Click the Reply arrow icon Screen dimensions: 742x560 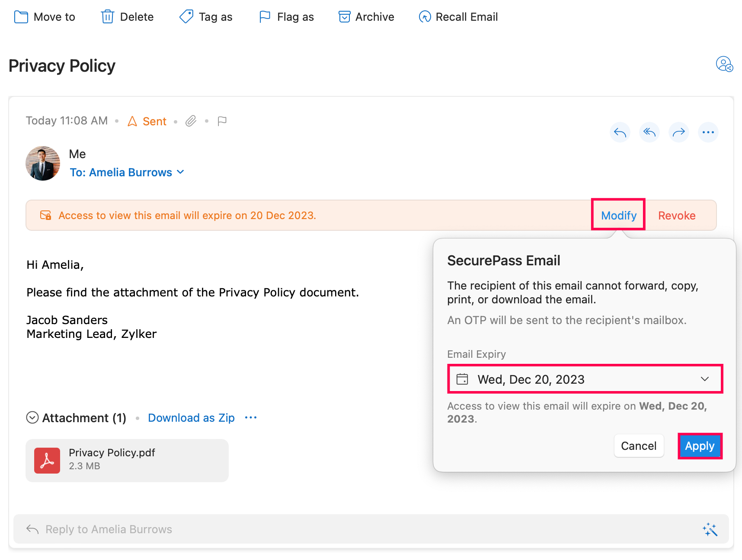620,132
